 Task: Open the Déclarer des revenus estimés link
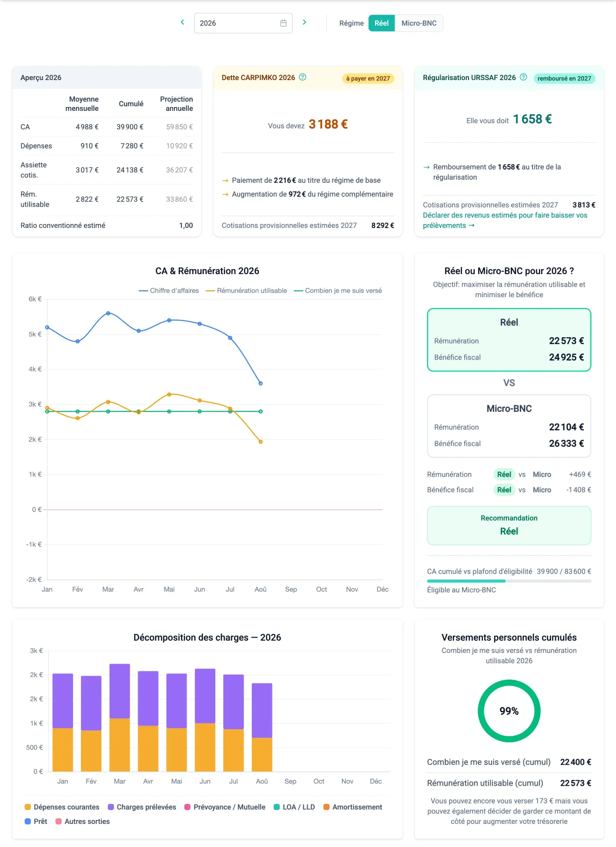point(505,220)
